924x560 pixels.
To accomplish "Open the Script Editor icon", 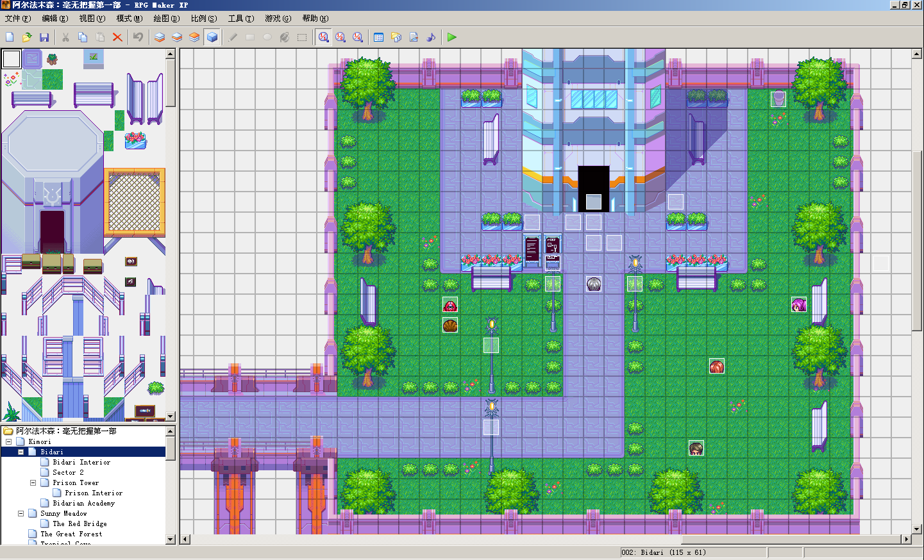I will point(414,37).
